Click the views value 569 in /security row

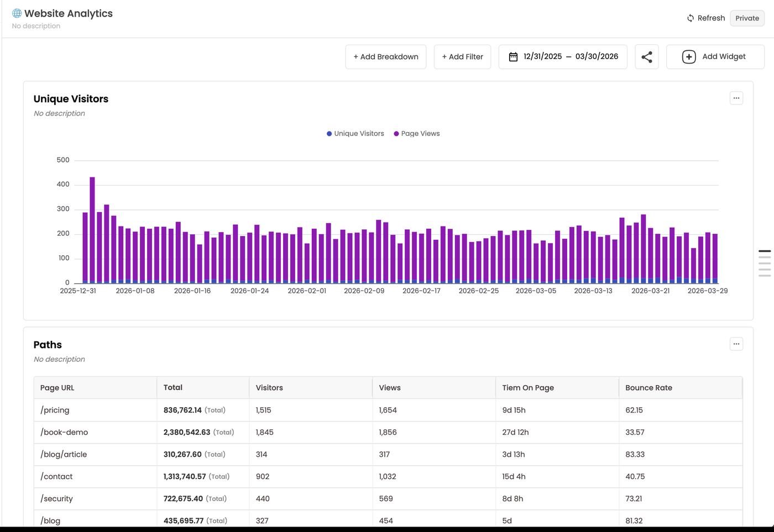[386, 499]
